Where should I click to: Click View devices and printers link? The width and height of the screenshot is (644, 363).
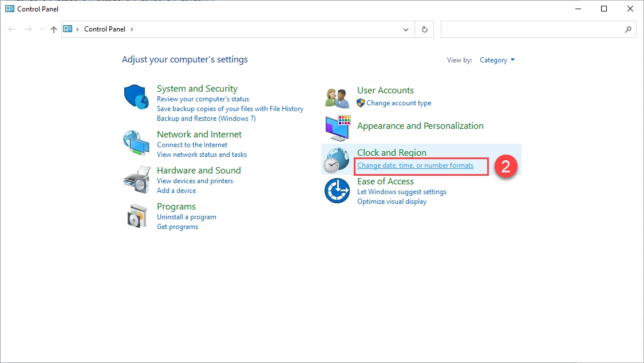pos(195,181)
